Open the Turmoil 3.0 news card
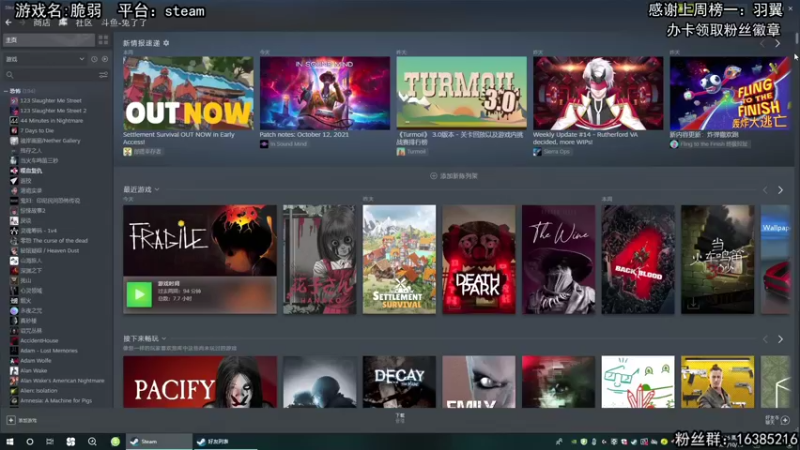The height and width of the screenshot is (450, 800). (x=461, y=93)
